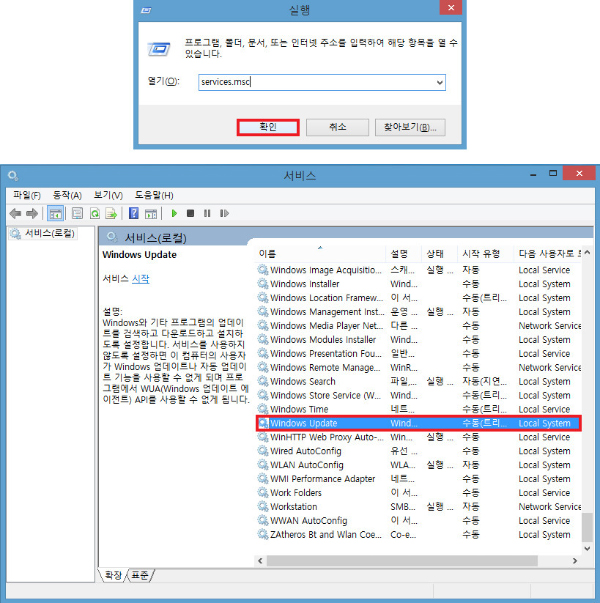Click the horizontal scrollbar right arrow
This screenshot has height=603, width=600.
coord(575,561)
